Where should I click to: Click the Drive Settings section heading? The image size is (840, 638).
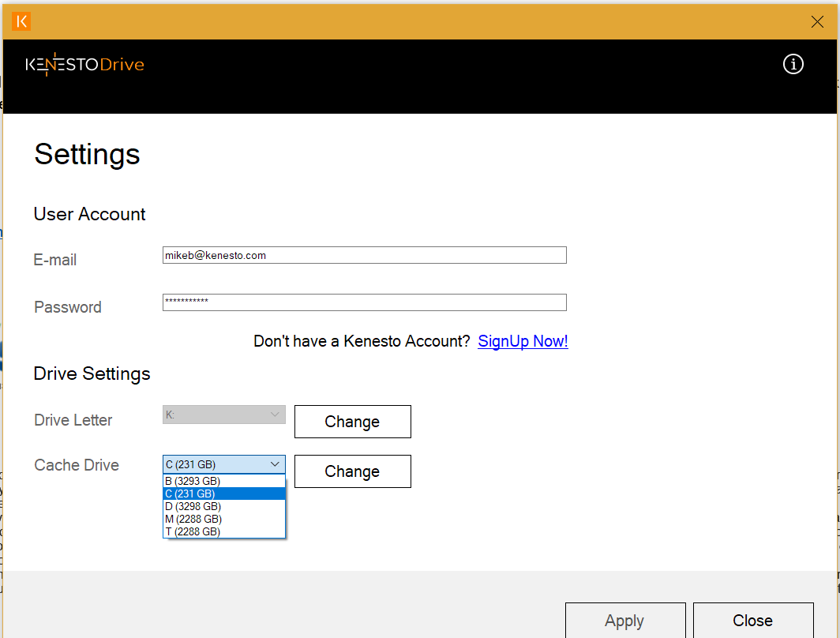tap(92, 374)
